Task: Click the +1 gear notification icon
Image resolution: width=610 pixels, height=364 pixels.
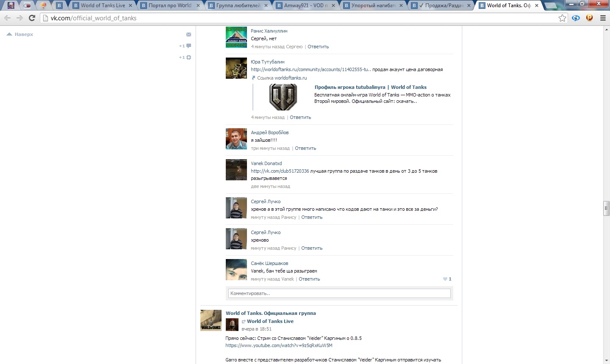Action: [x=185, y=57]
